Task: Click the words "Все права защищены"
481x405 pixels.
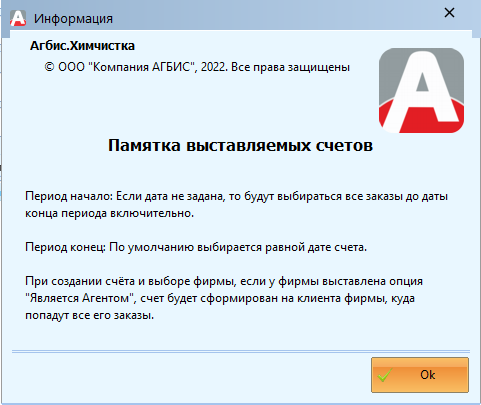Action: point(291,67)
